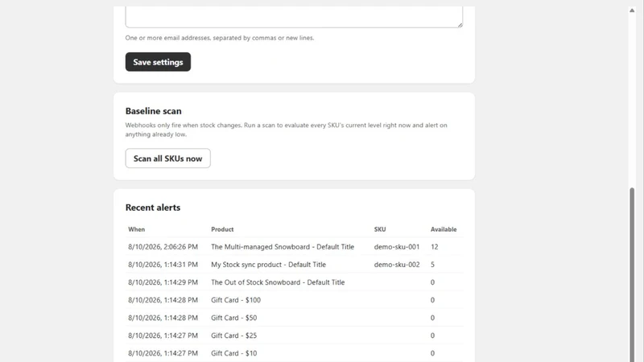Click the demo-sku-001 cell
The height and width of the screenshot is (362, 644).
pyautogui.click(x=397, y=247)
